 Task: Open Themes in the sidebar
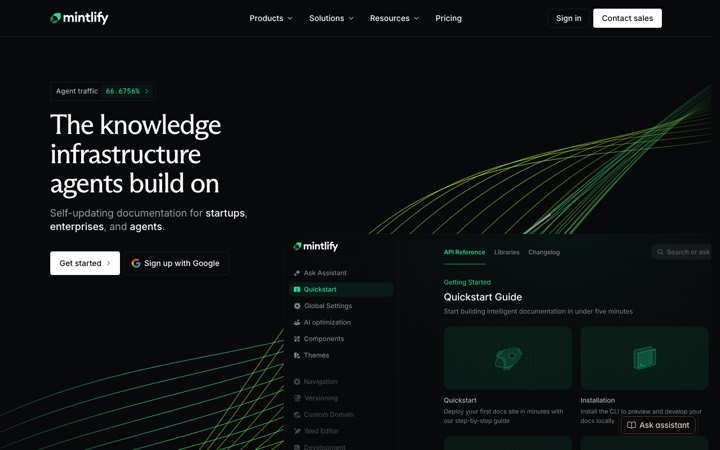click(341, 355)
